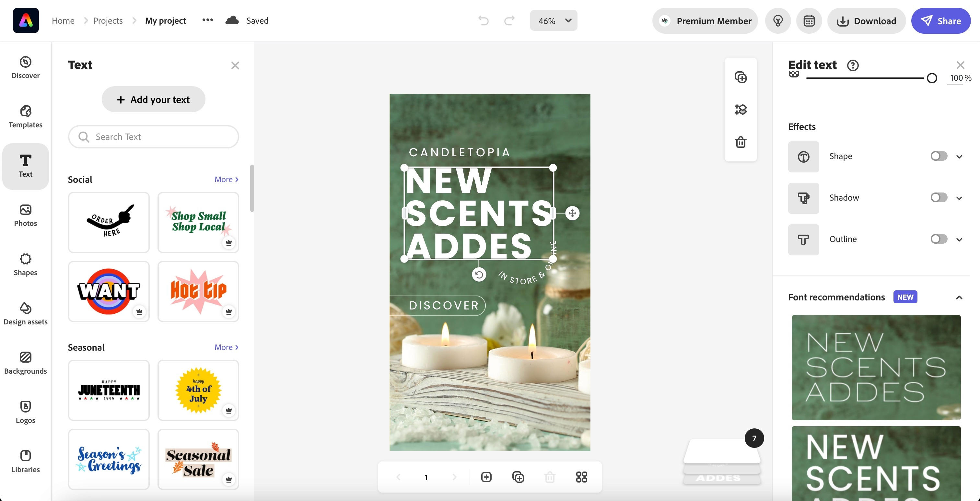Click the opacity slider handle

pos(932,78)
